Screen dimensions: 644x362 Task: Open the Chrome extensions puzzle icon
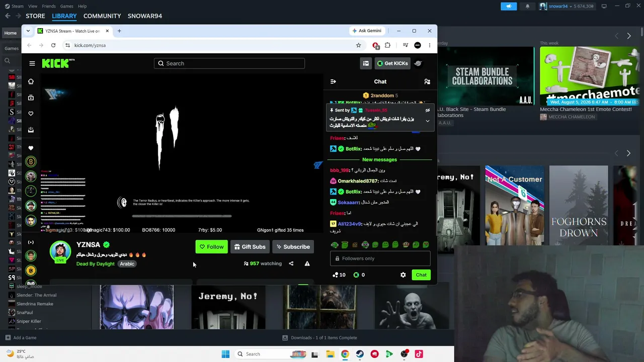click(387, 45)
